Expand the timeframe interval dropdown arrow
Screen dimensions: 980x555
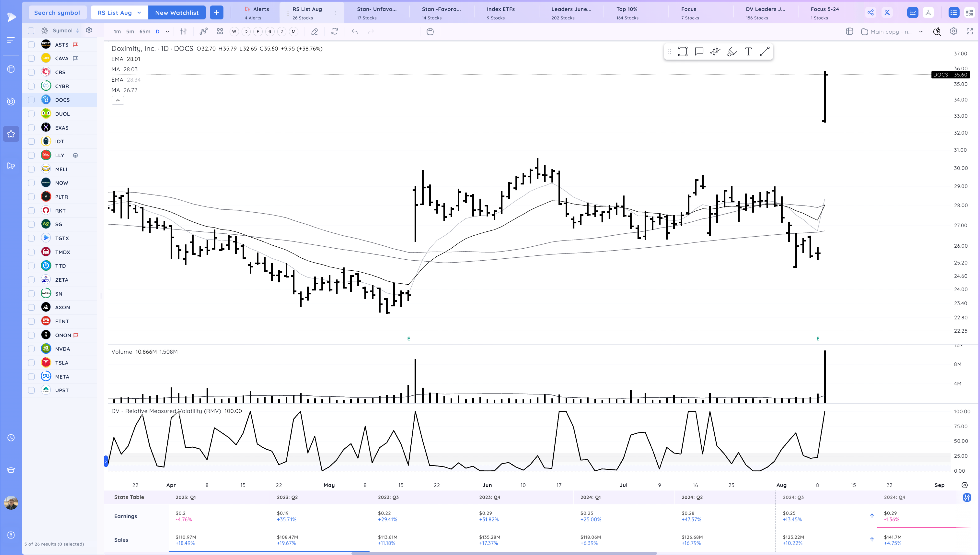coord(167,32)
